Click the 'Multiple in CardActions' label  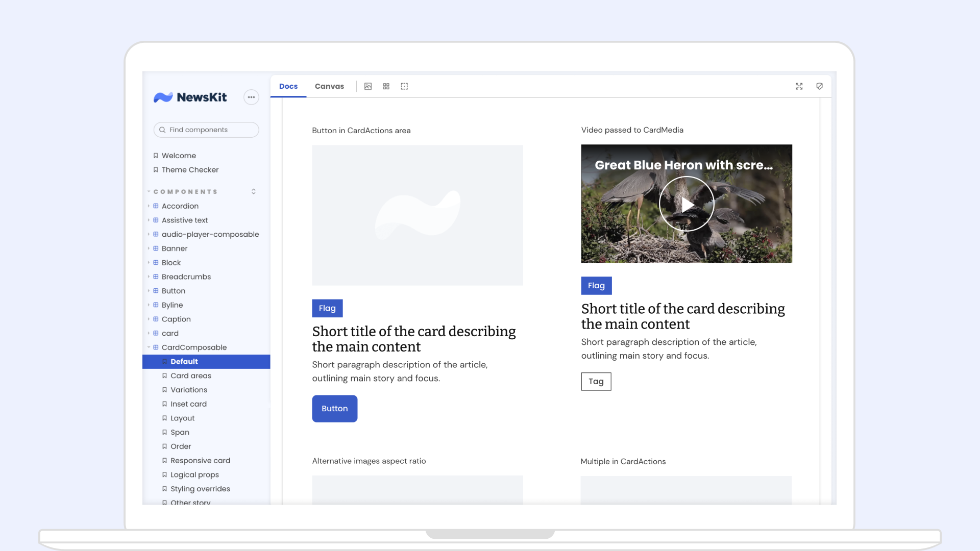(623, 462)
